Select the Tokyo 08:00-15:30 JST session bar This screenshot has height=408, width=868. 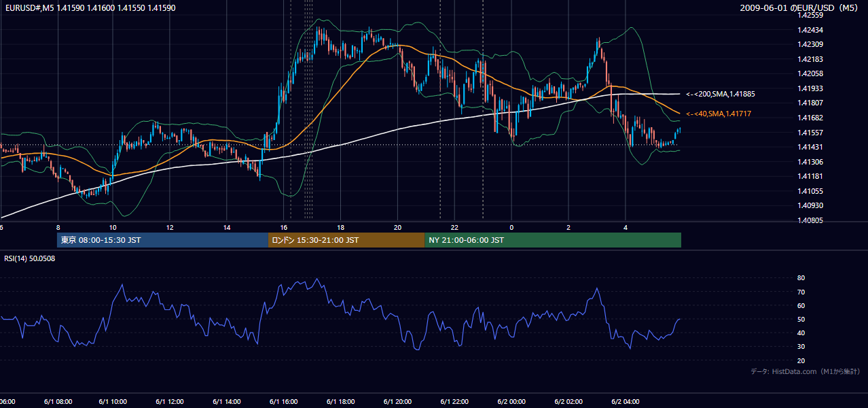[x=163, y=240]
